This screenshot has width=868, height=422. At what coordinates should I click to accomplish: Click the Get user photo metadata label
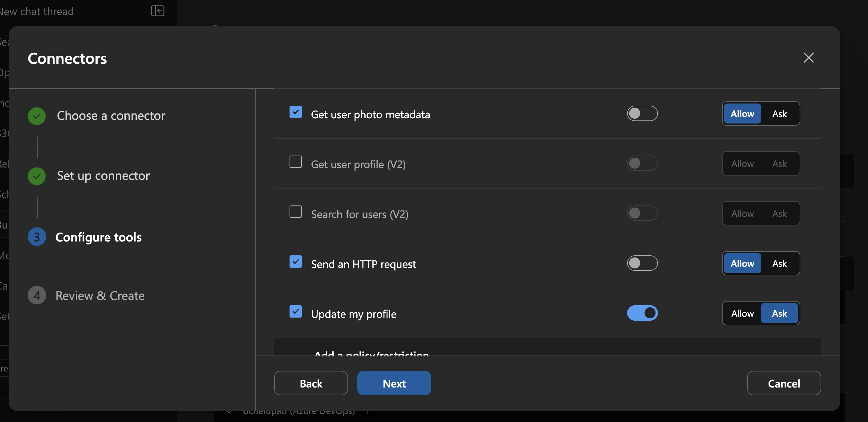pos(370,115)
